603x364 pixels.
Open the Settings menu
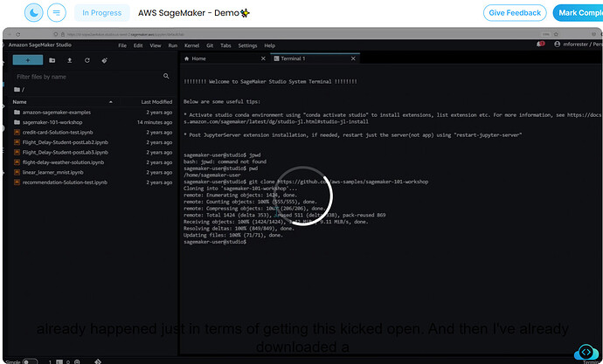247,45
